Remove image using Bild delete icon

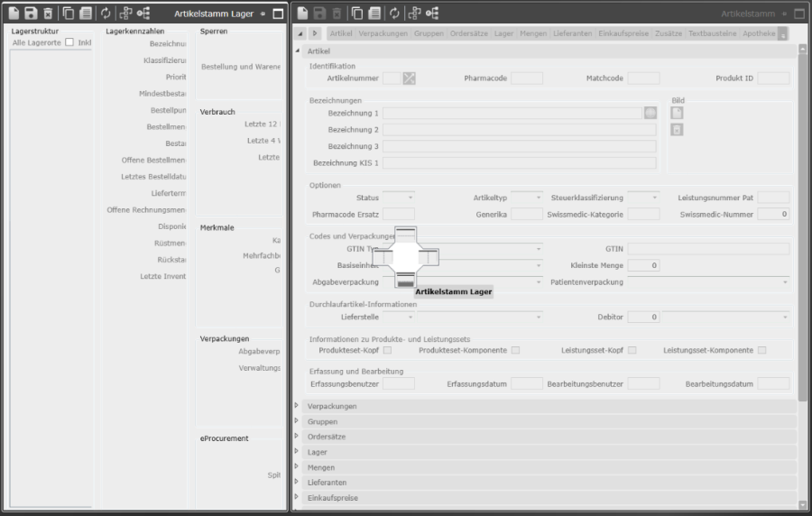677,129
